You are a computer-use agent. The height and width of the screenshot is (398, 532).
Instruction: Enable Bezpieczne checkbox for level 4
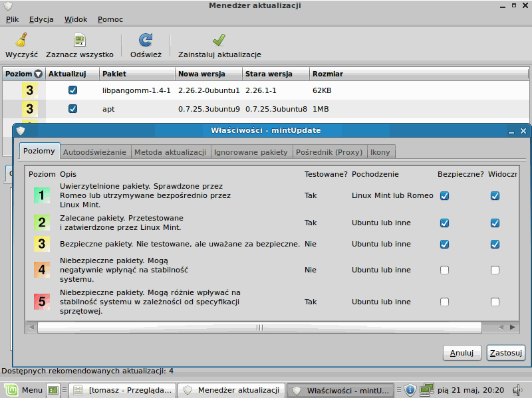coord(444,270)
